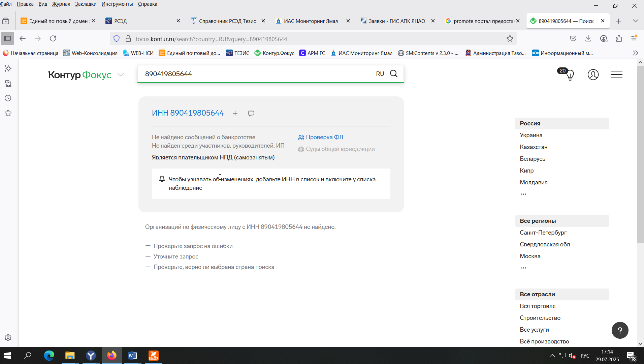
Task: Open a new browser tab
Action: click(618, 21)
